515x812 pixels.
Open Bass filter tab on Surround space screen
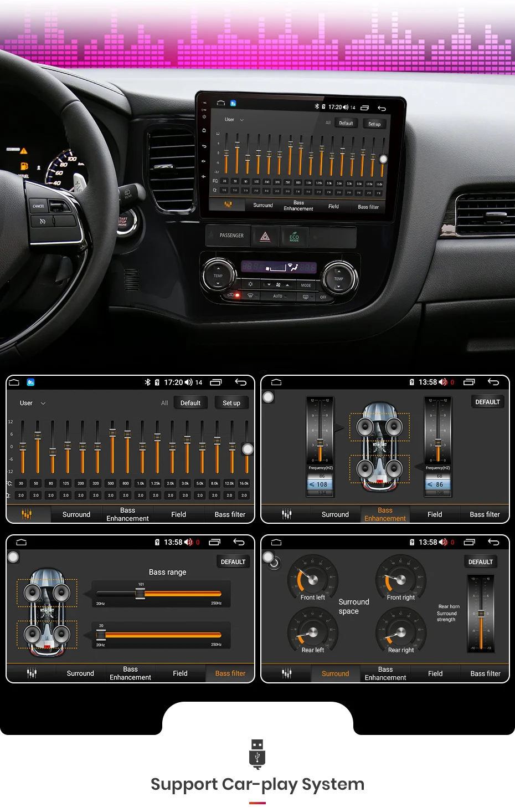(486, 673)
